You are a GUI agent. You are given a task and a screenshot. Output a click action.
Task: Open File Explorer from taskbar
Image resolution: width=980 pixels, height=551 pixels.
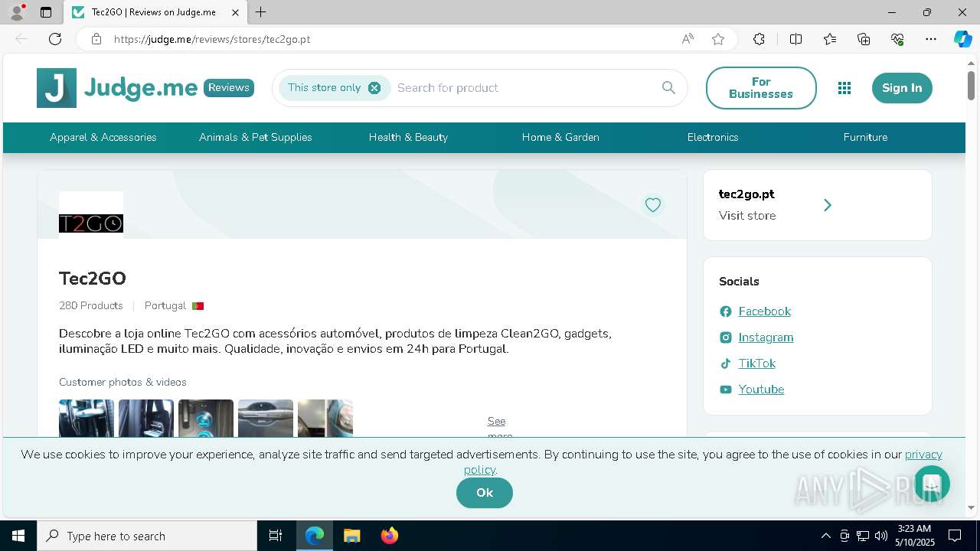click(x=351, y=536)
